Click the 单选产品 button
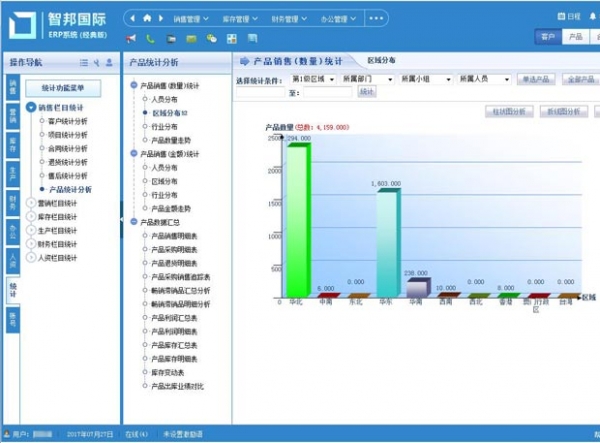The image size is (600, 443). [536, 79]
